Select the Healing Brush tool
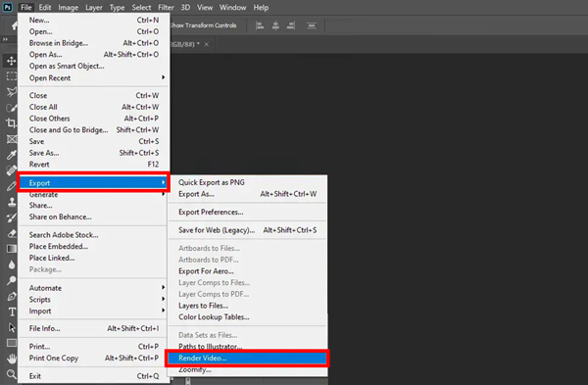The image size is (588, 385). click(x=11, y=170)
